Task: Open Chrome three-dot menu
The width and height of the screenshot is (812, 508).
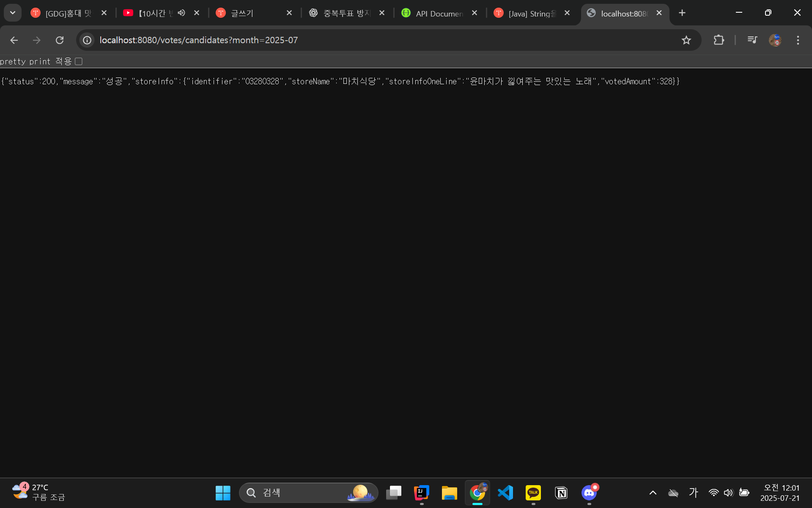Action: tap(798, 40)
